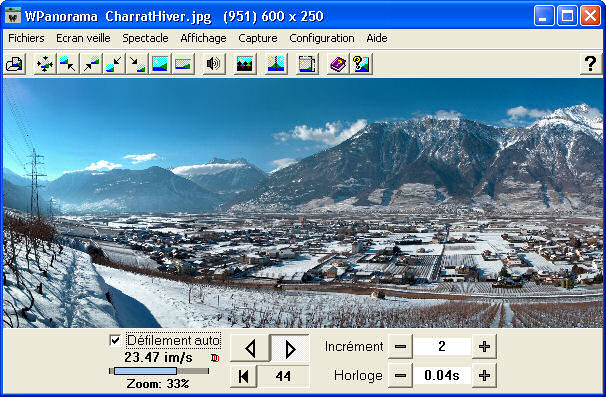Uncheck the Défilement auto checkbox
Viewport: 606px width, 397px height.
pos(115,340)
